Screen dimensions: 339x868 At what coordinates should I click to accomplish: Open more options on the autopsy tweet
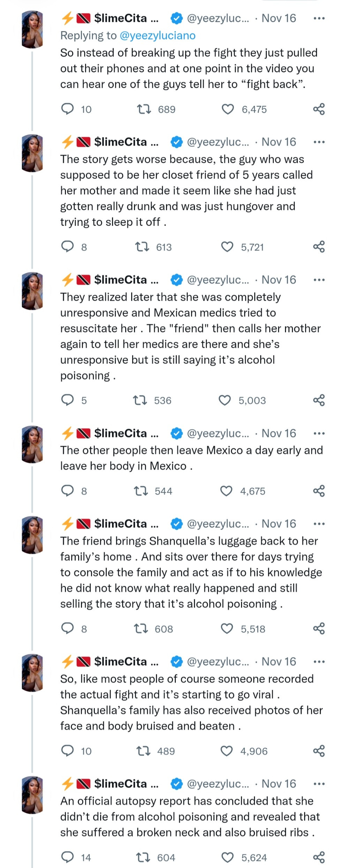point(319,784)
